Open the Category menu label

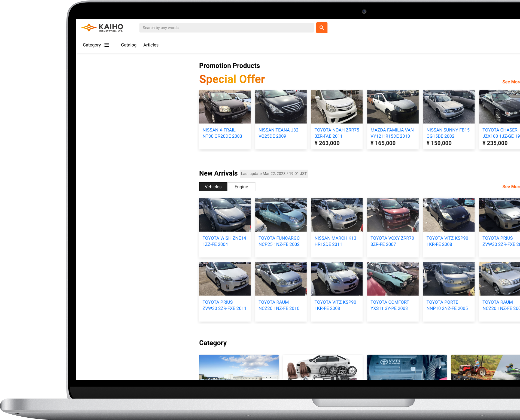point(92,45)
